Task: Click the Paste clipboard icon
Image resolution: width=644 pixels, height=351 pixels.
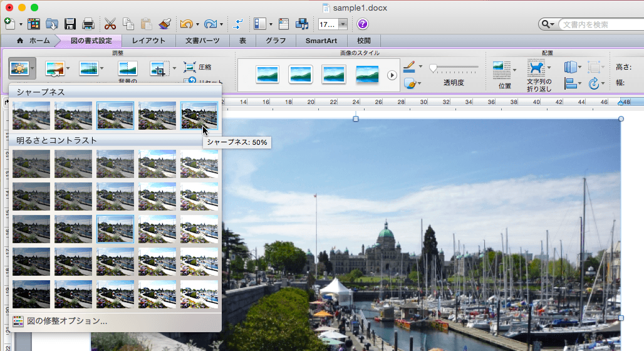Action: pos(147,24)
